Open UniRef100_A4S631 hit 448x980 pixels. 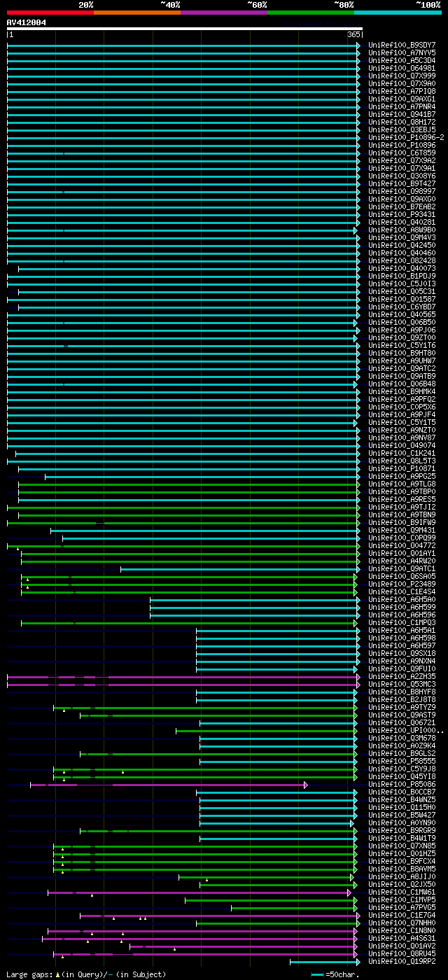point(402,939)
